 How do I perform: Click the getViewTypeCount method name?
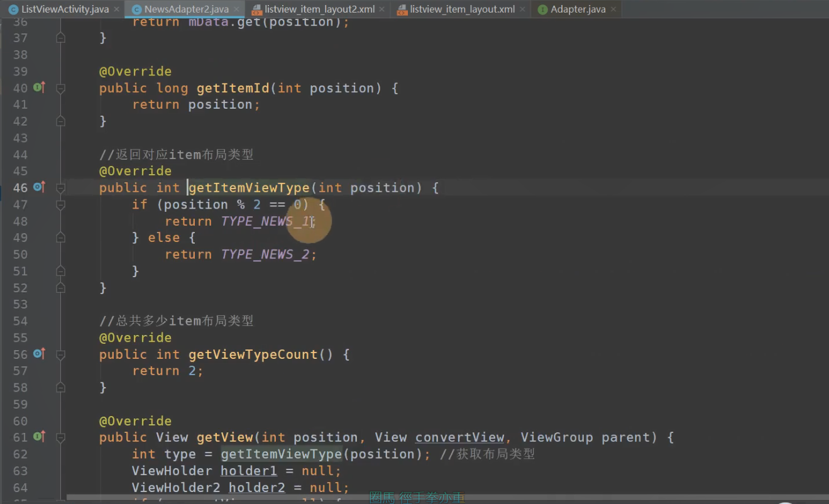(253, 354)
